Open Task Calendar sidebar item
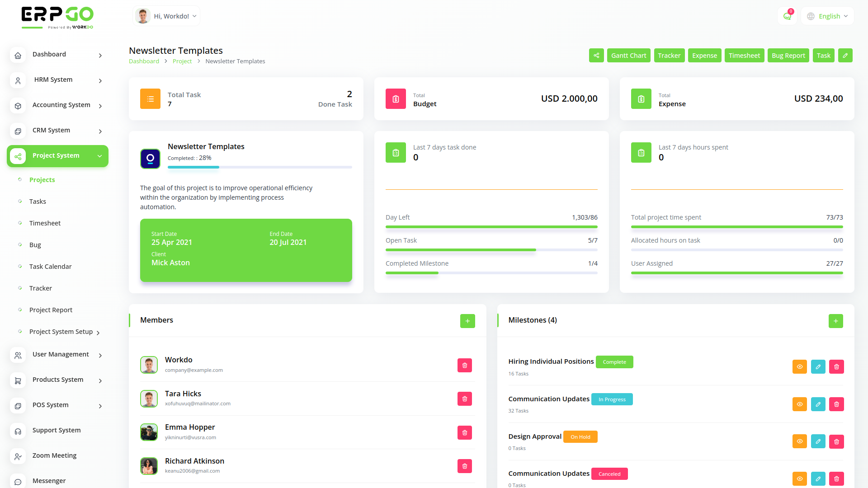 [x=50, y=267]
